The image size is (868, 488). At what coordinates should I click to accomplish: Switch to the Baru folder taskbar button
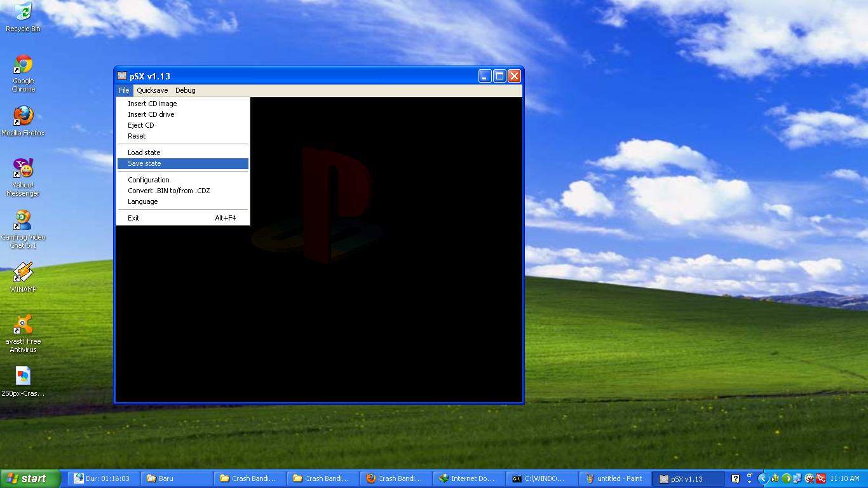pyautogui.click(x=177, y=478)
